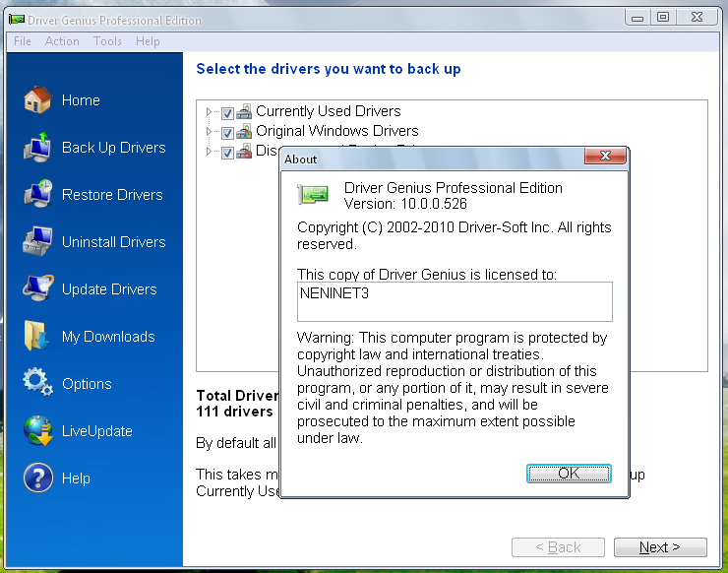728x573 pixels.
Task: Expand the third tree node under Original Windows
Action: pos(209,151)
